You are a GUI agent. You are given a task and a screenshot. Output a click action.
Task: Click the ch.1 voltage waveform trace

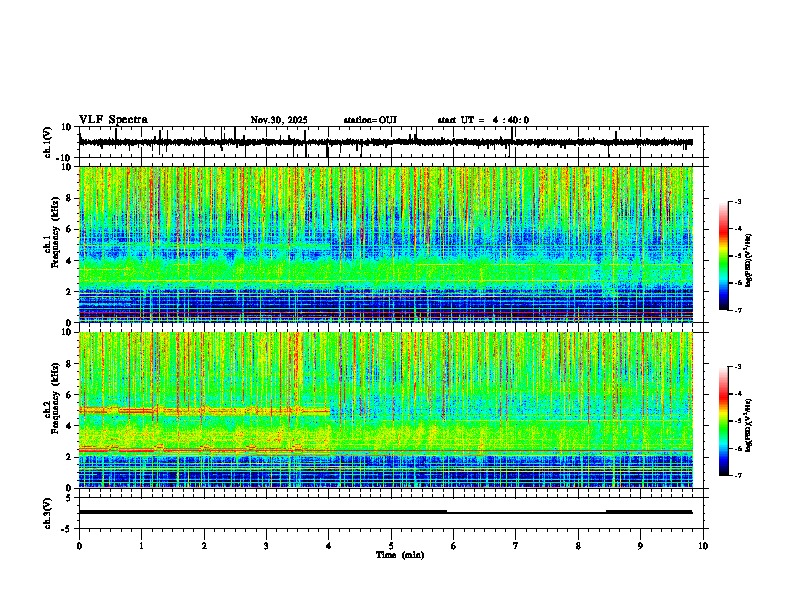[x=386, y=142]
